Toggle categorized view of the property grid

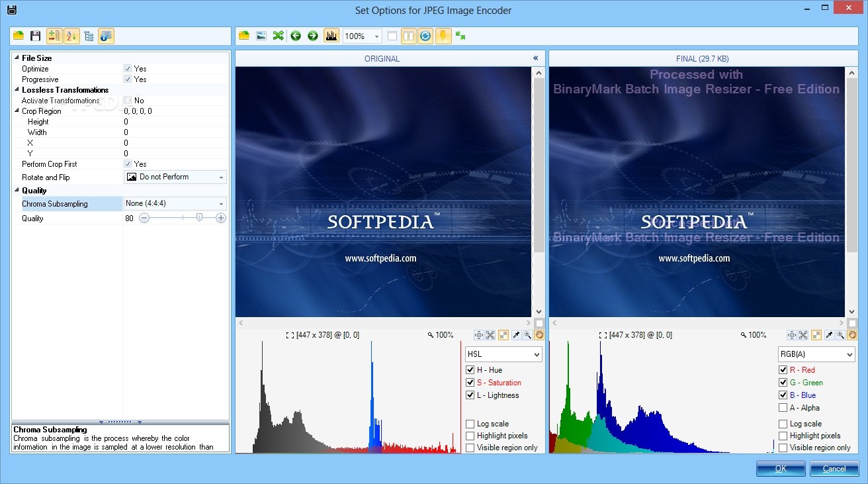coord(54,36)
